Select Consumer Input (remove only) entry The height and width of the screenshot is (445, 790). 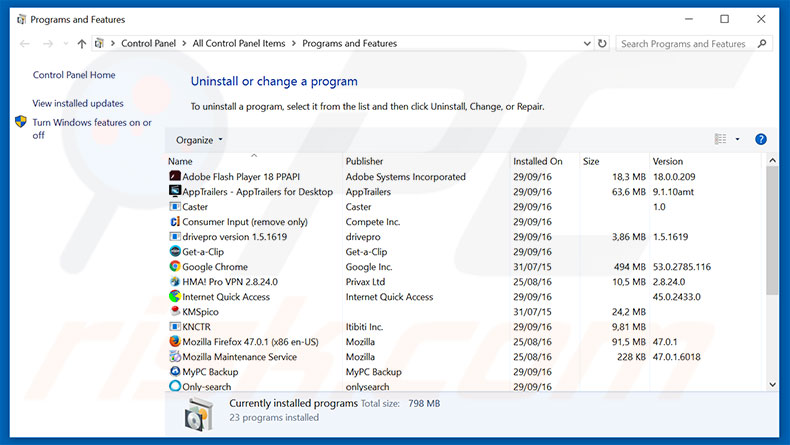[245, 221]
